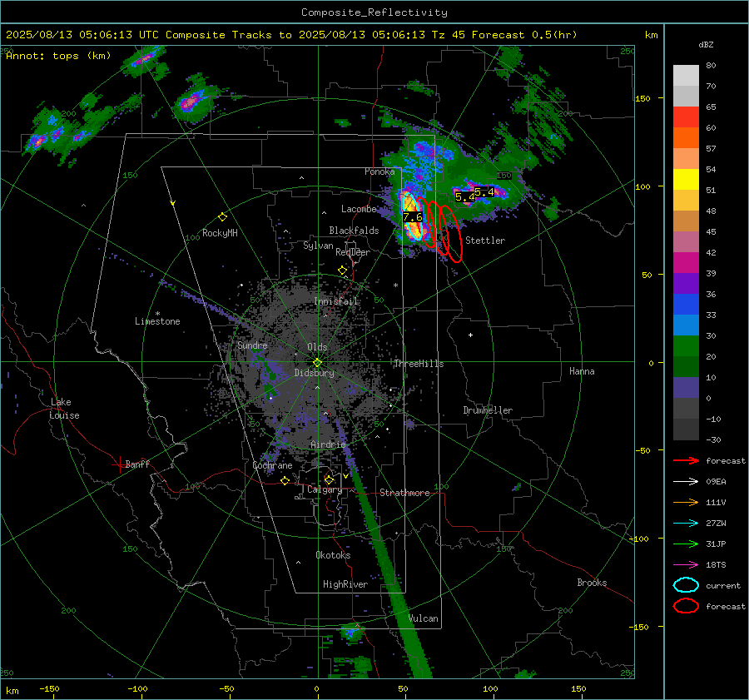
Task: Click the Calgary city label
Action: (x=325, y=489)
